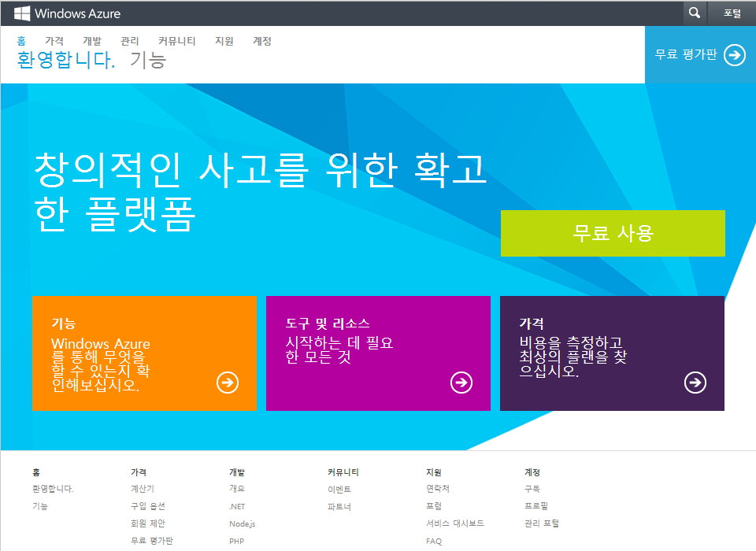Click the 무료 평가판 text in the top banner
The image size is (756, 551).
(686, 54)
